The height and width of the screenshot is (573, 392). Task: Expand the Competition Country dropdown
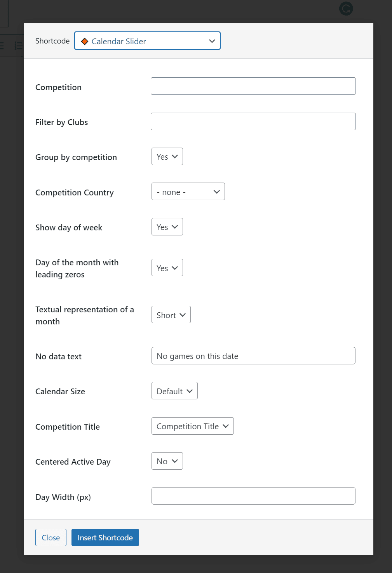(188, 191)
